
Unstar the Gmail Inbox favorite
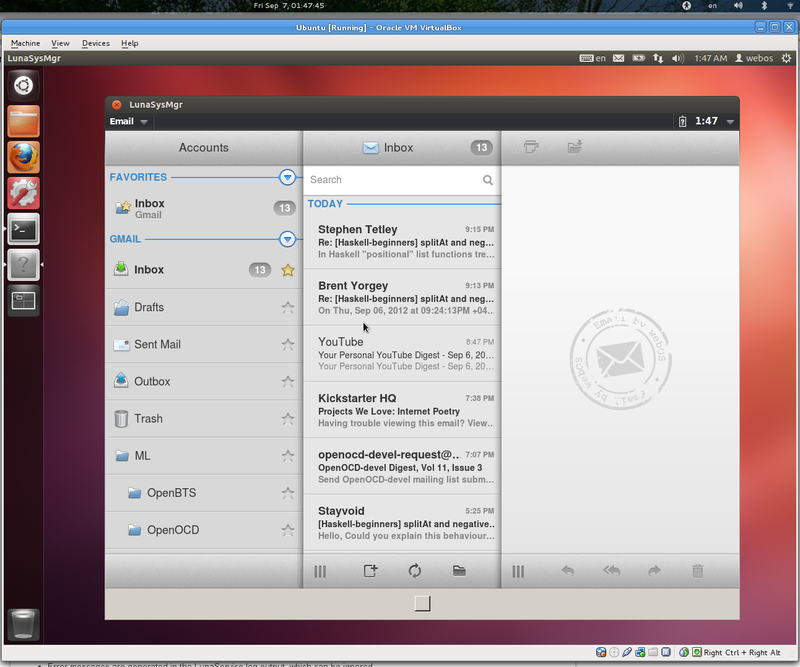[x=288, y=270]
